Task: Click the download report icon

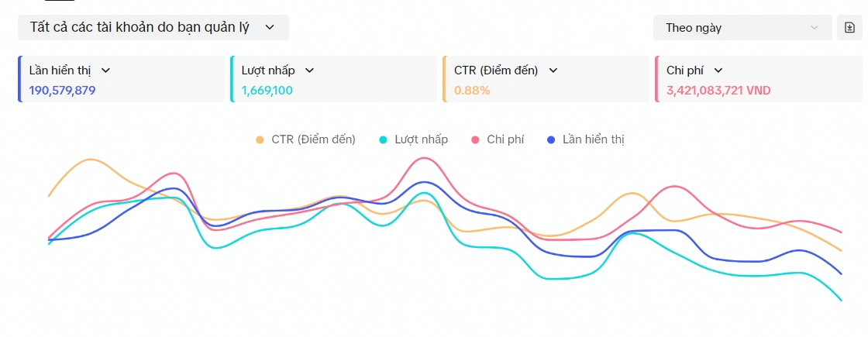Action: pyautogui.click(x=849, y=28)
